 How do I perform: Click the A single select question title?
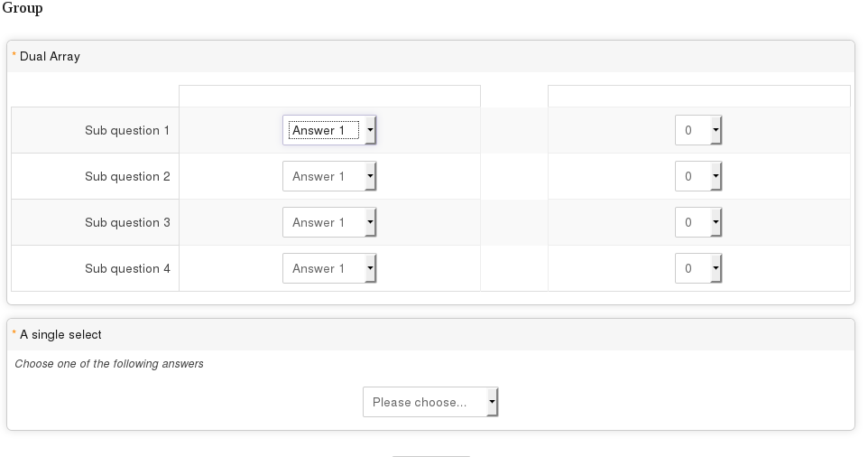(60, 334)
